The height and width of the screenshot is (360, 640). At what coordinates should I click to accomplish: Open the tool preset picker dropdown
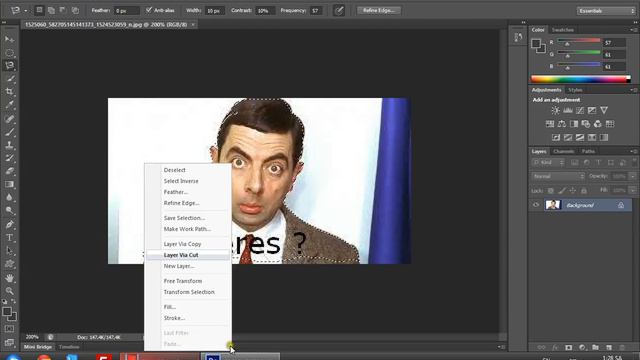tap(25, 10)
